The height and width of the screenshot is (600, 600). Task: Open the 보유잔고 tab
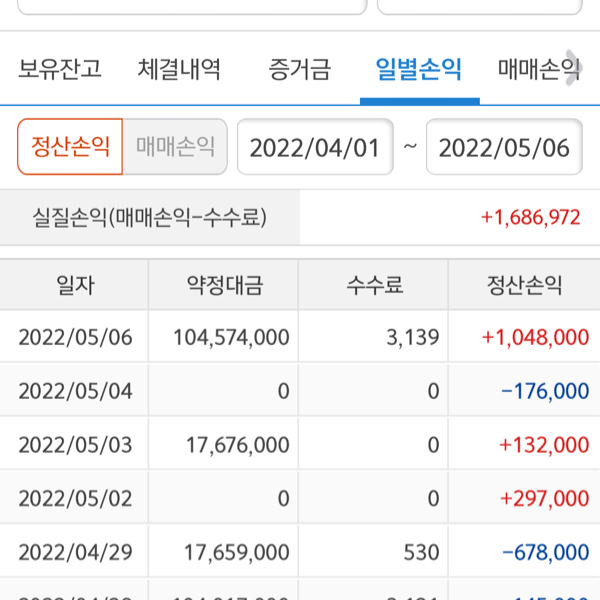[60, 70]
